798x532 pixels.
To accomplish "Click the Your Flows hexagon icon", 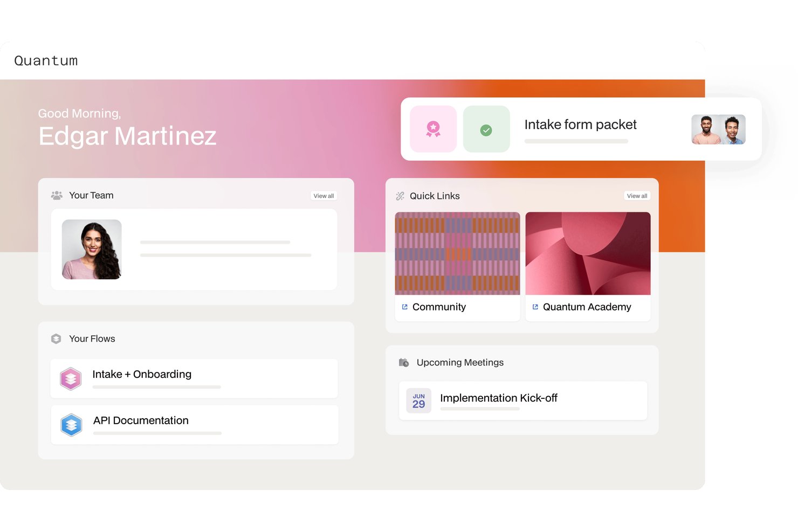I will (56, 338).
